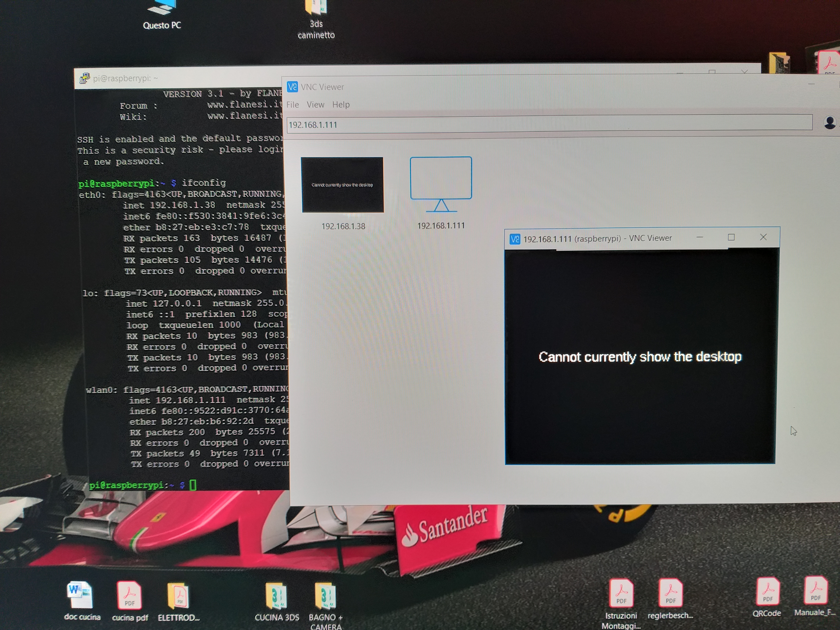
Task: Click 'inet 192.168.1.38' eth0 line in terminal
Action: [x=169, y=205]
